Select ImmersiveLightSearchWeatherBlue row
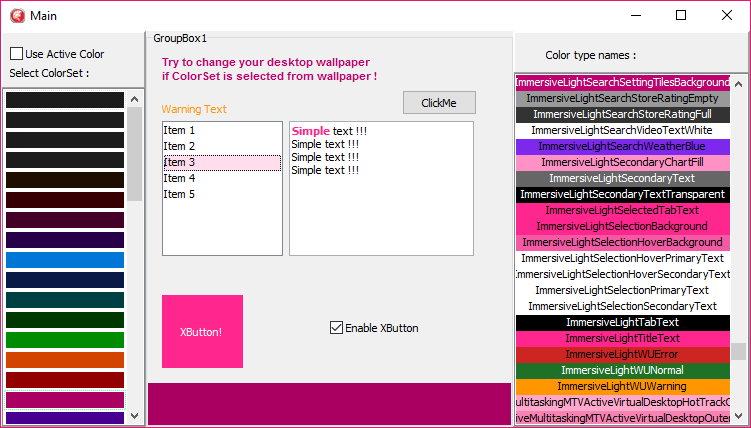Screen dimensions: 751x428 (x=623, y=146)
